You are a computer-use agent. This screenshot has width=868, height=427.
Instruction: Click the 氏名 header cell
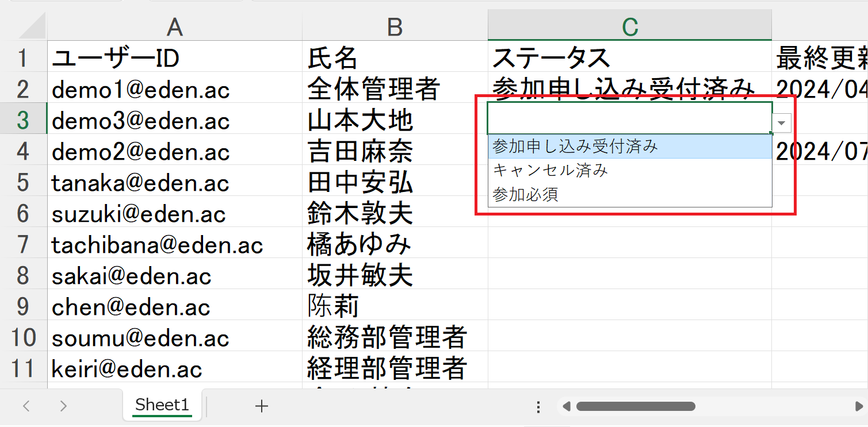click(395, 56)
